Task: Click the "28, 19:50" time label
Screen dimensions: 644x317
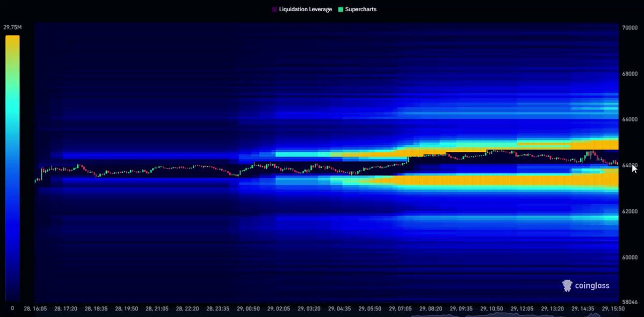Action: 127,308
